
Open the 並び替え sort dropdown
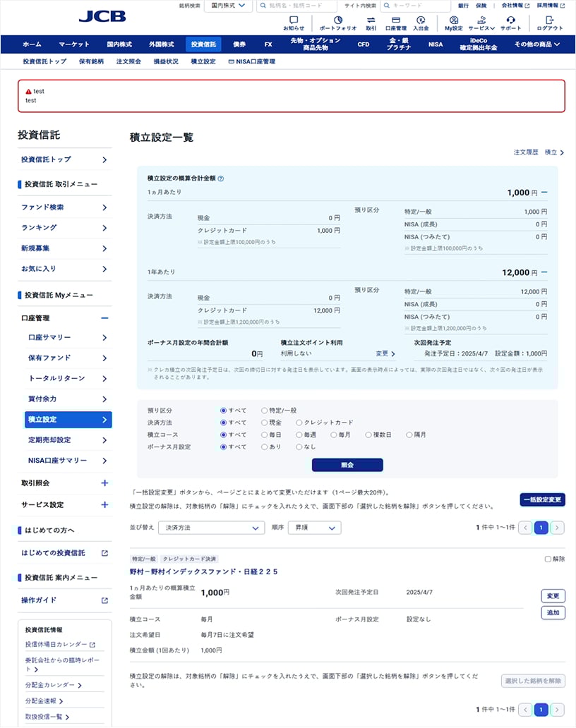pyautogui.click(x=210, y=527)
